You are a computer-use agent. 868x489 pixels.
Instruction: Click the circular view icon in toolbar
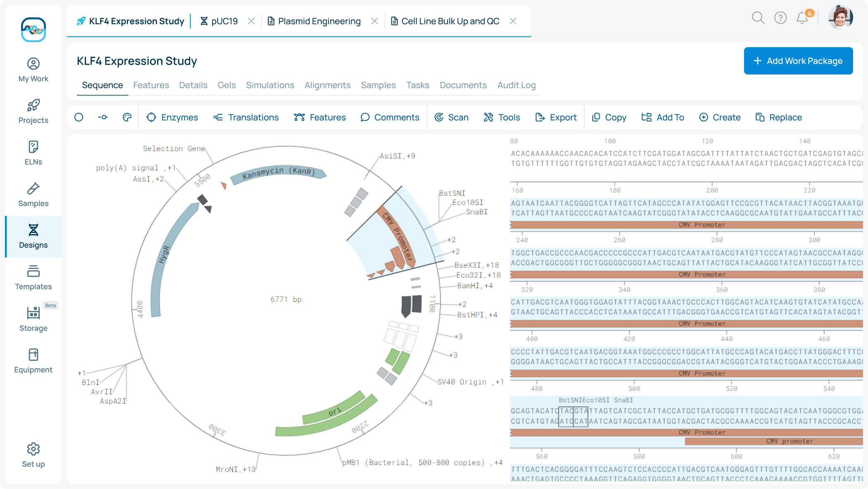click(x=79, y=117)
